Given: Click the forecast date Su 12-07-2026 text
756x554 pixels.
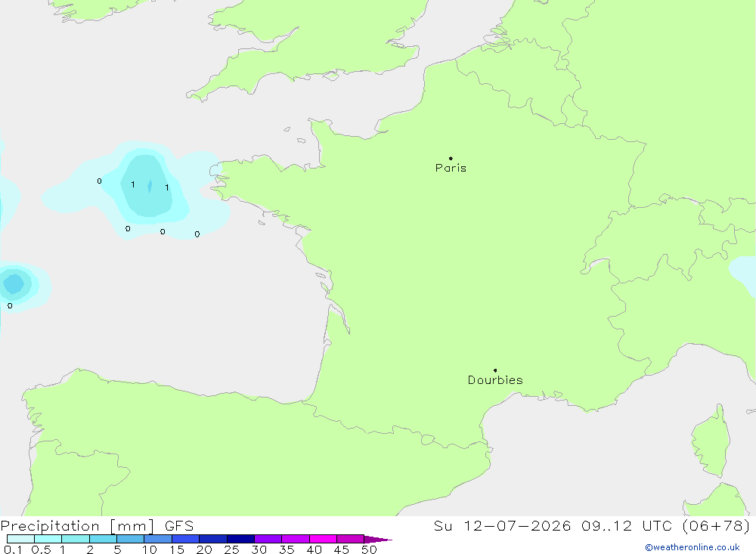Looking at the screenshot, I should 502,526.
